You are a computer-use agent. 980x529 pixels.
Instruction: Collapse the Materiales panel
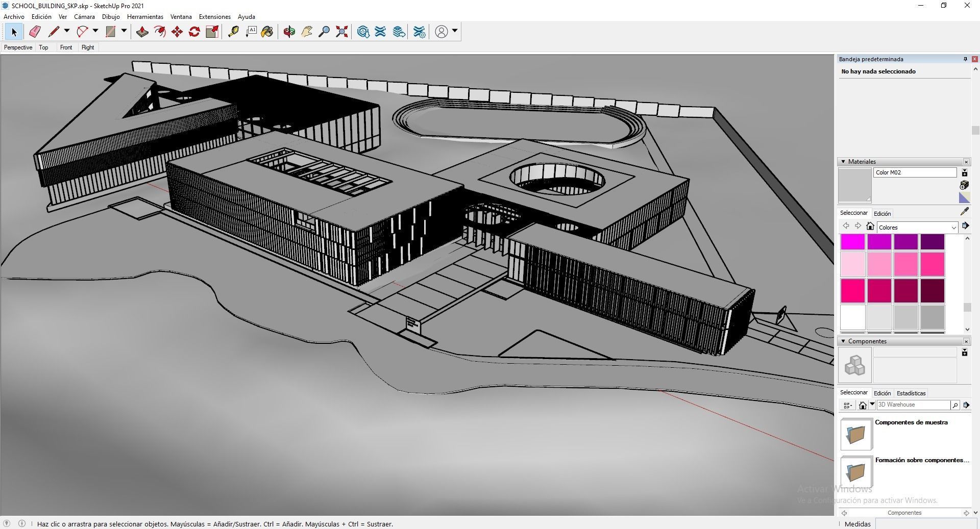843,162
